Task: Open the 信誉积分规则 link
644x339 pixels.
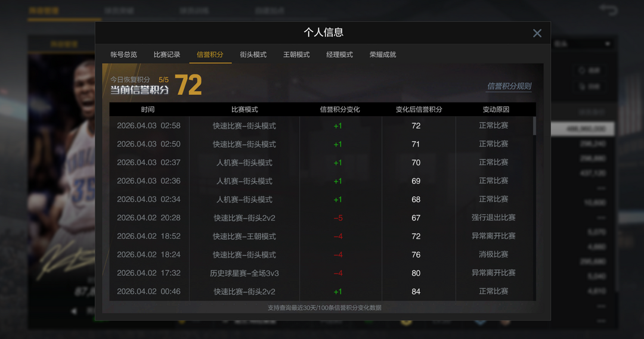Action: [x=509, y=86]
